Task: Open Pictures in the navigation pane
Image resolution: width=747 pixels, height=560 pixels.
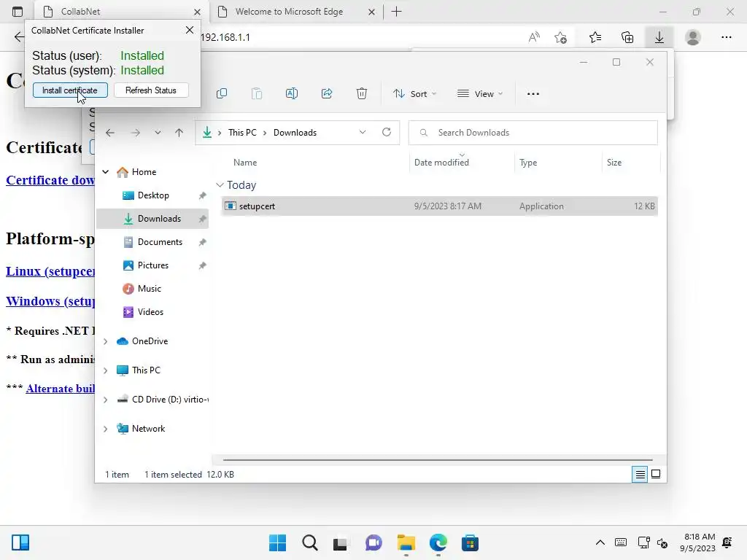Action: point(153,265)
